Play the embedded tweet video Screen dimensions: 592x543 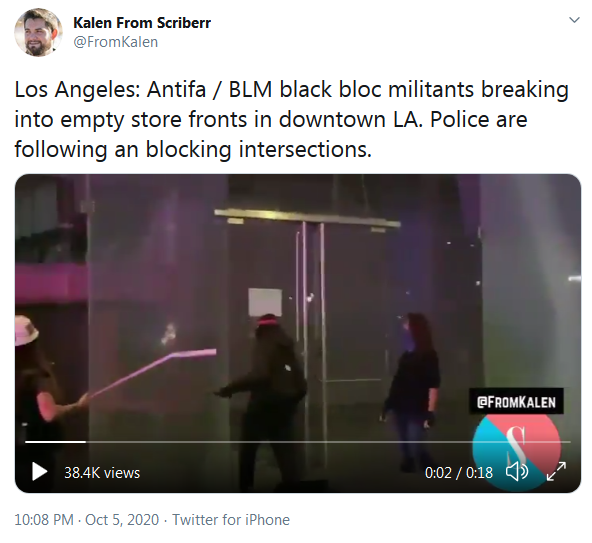click(x=40, y=472)
